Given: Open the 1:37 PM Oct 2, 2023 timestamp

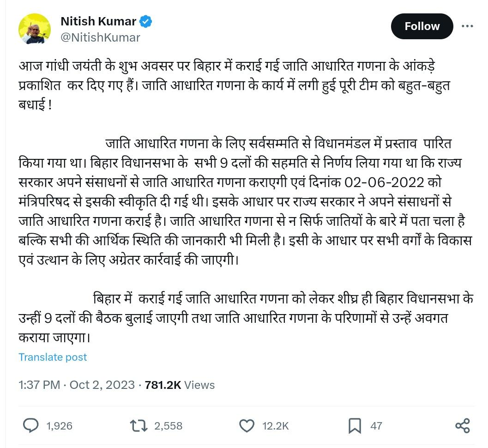Looking at the screenshot, I should (77, 385).
